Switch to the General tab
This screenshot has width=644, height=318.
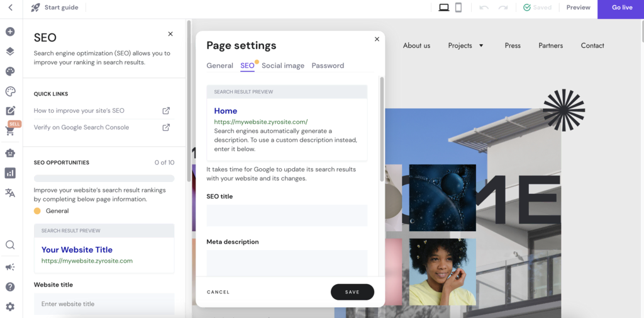219,66
